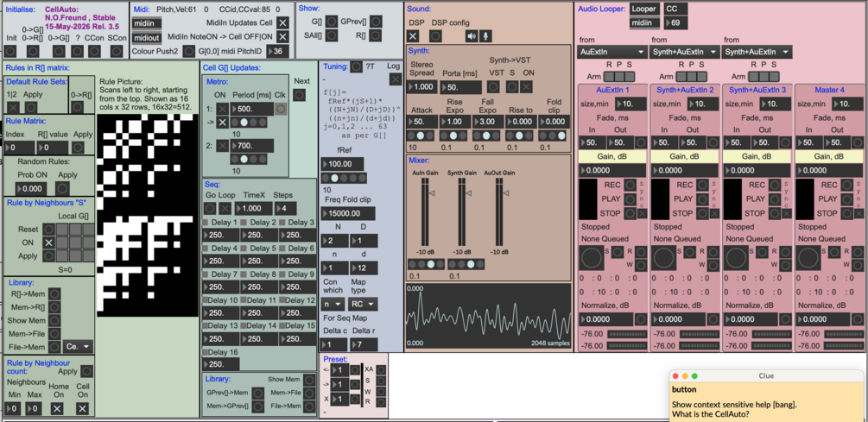Open source dropdown above Synth+AuExtIn 2
Viewport: 868px width, 422px height.
pyautogui.click(x=685, y=52)
